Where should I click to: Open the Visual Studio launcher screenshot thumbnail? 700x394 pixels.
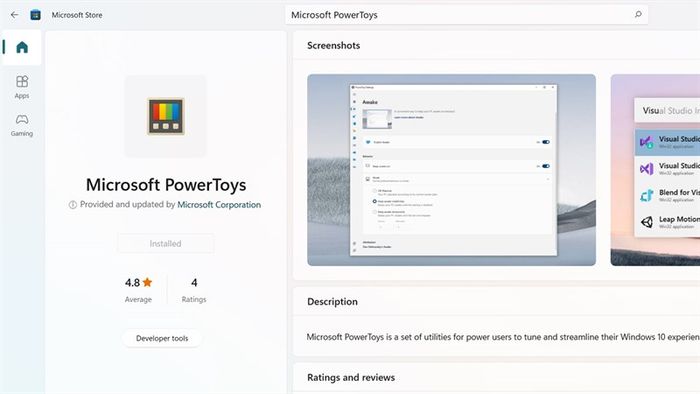coord(655,170)
